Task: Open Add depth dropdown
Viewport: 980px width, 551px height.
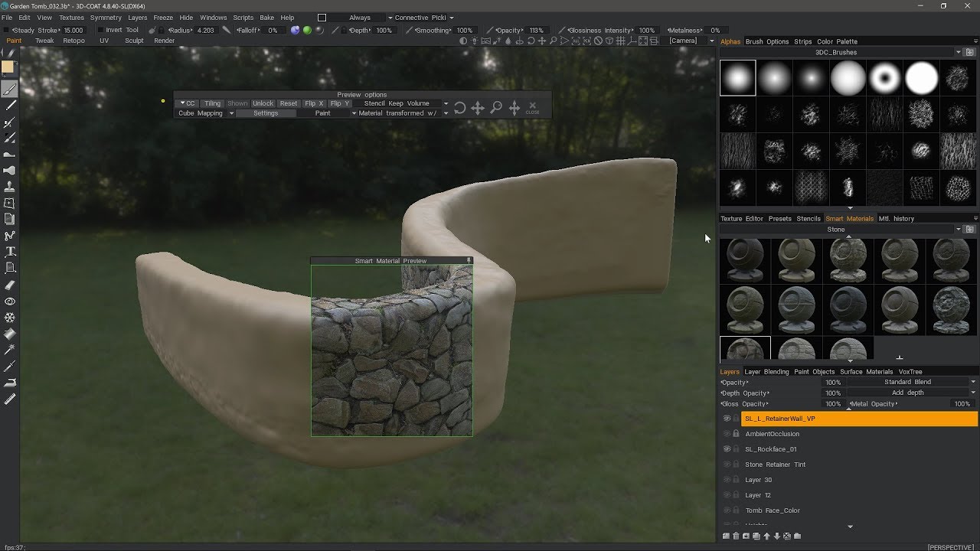Action: [912, 393]
